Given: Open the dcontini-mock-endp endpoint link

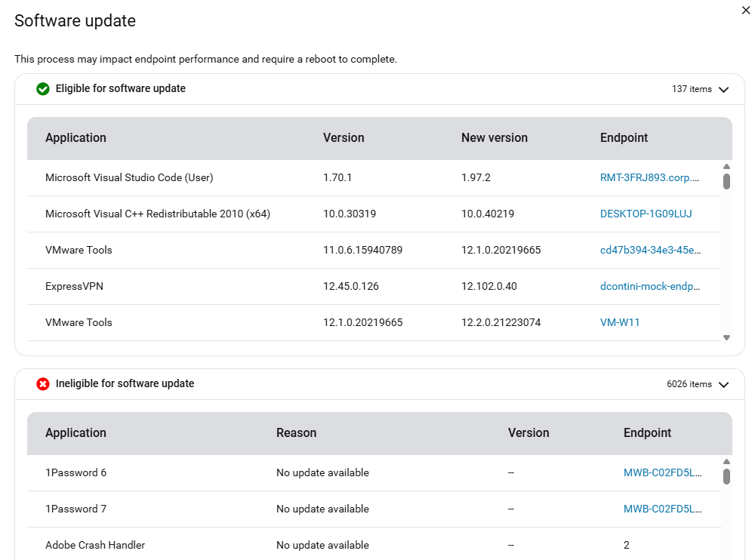Looking at the screenshot, I should coord(650,286).
